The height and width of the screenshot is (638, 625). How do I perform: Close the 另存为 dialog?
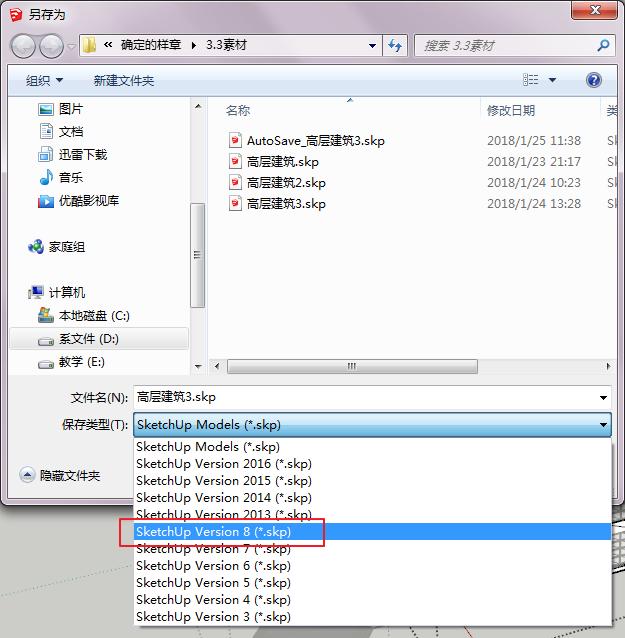coord(594,10)
